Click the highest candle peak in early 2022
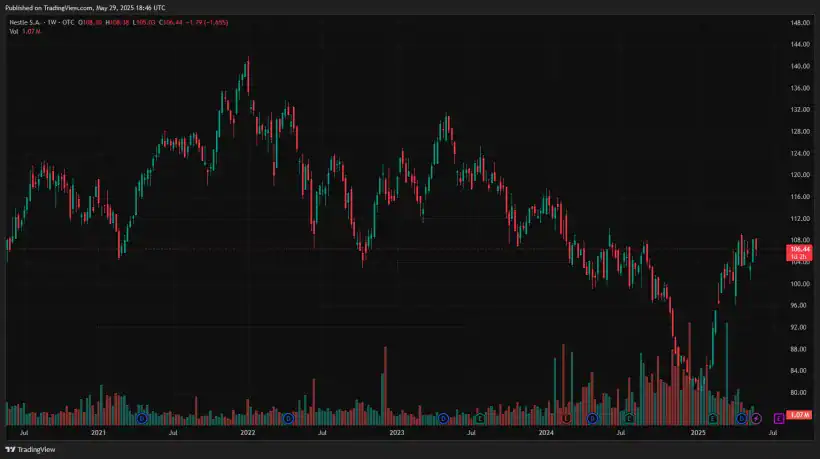This screenshot has width=820, height=459. click(x=246, y=60)
